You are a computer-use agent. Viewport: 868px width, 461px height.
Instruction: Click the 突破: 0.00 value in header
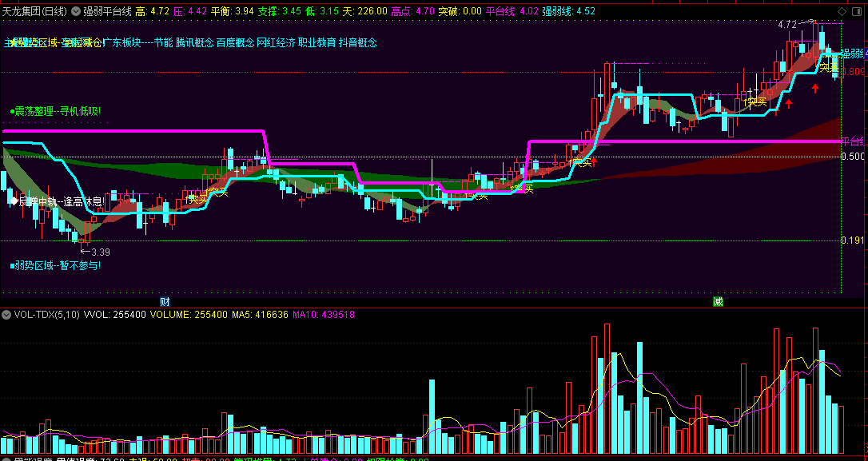(x=460, y=11)
